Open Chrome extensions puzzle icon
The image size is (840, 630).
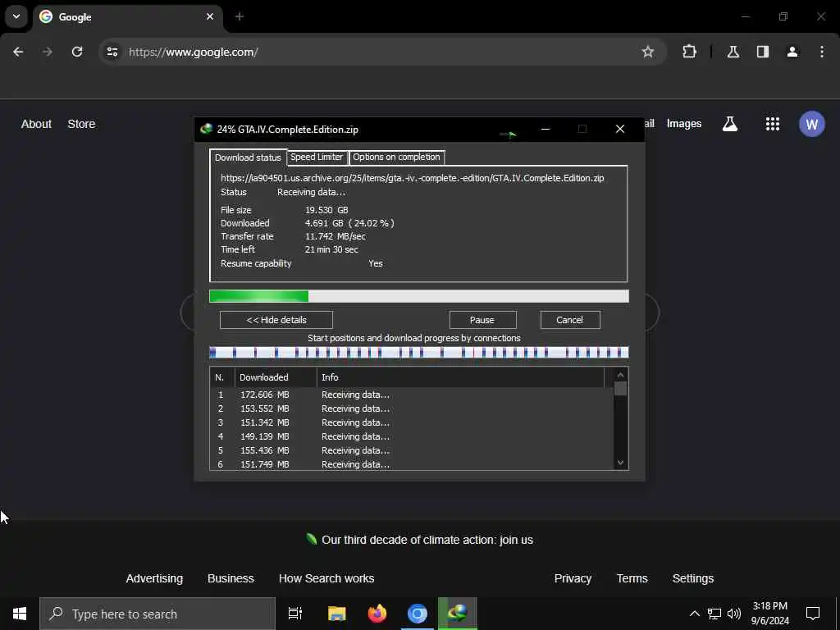(689, 52)
